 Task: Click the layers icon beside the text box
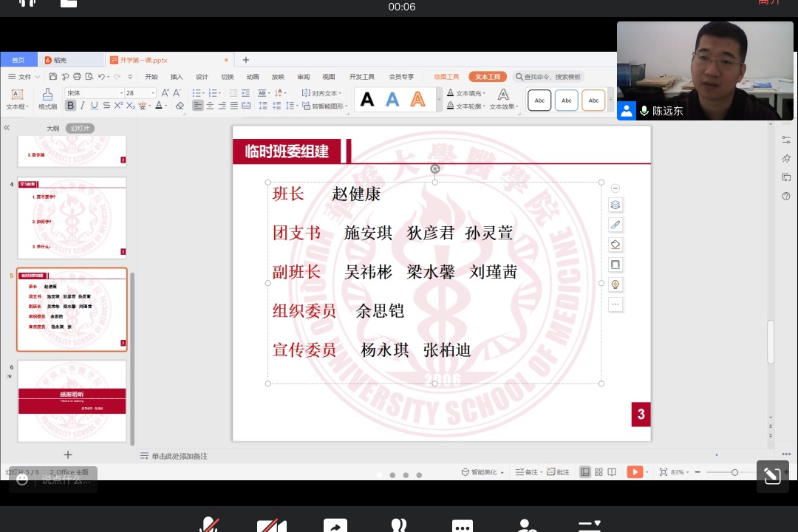tap(615, 205)
